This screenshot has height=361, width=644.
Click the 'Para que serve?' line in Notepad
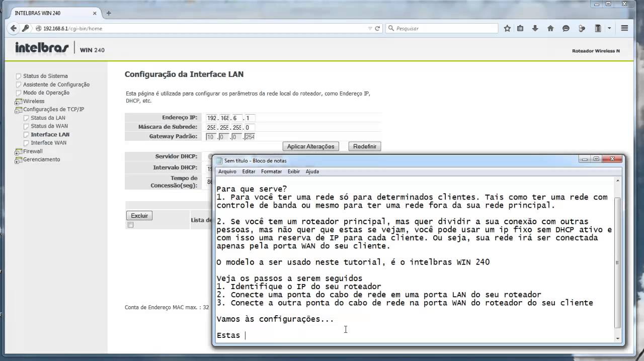point(252,189)
